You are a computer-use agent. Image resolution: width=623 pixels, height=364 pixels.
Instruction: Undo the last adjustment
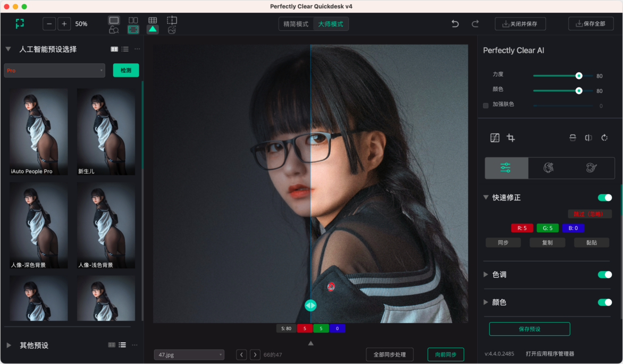[x=456, y=24]
